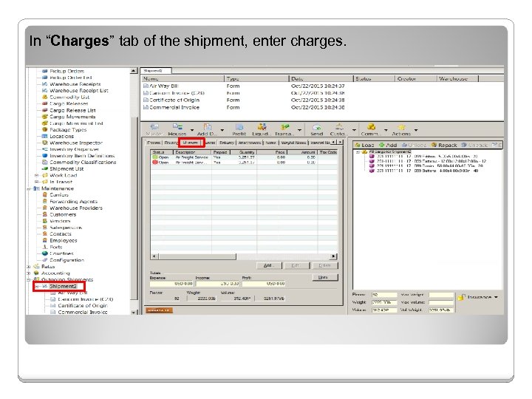Click the Warehouse Providers icon
The image size is (532, 399).
[44, 208]
